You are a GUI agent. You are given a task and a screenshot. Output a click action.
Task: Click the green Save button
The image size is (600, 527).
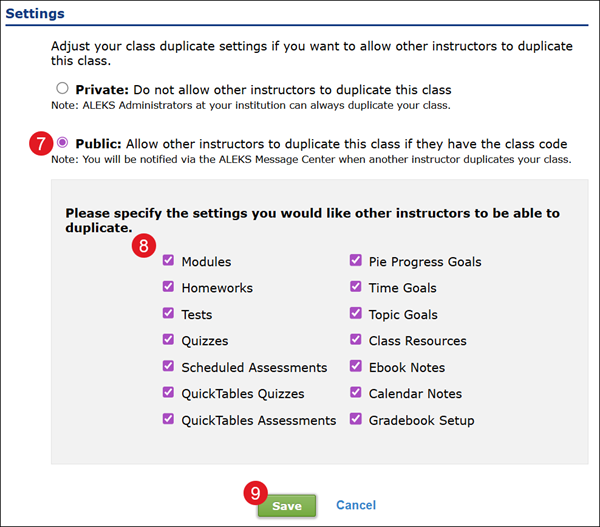(x=286, y=506)
